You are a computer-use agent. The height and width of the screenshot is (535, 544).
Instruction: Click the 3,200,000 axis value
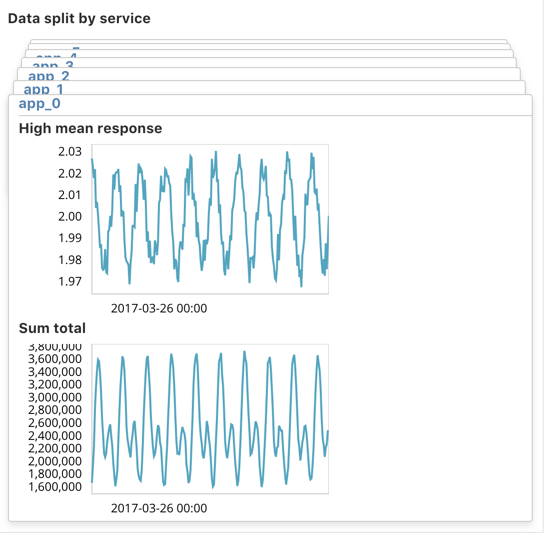coord(55,384)
